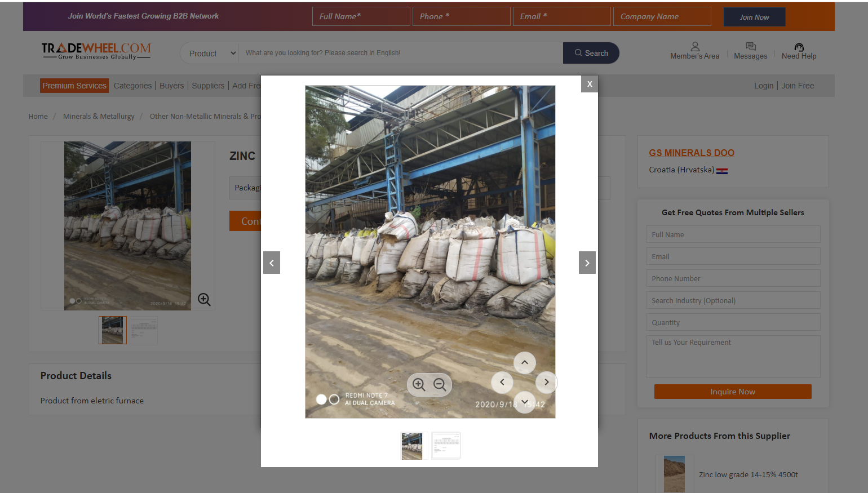The image size is (868, 493).
Task: Go to next image in lightbox
Action: click(587, 263)
